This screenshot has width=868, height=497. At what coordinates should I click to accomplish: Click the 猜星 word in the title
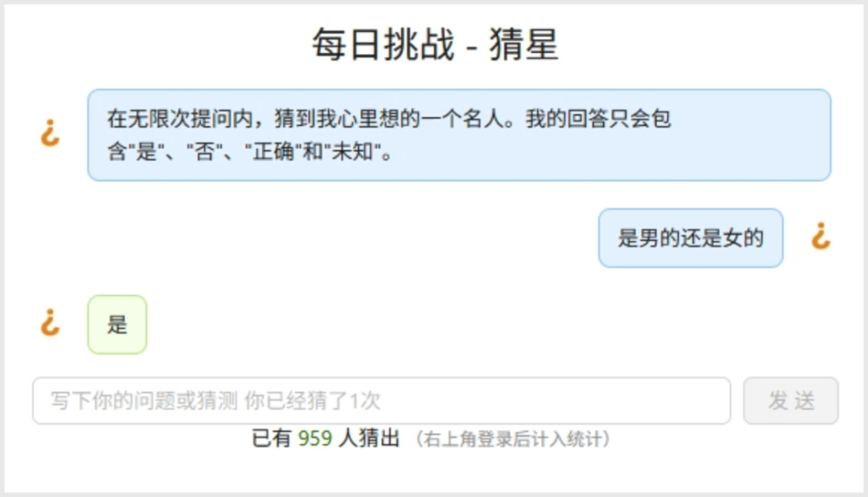click(x=523, y=44)
